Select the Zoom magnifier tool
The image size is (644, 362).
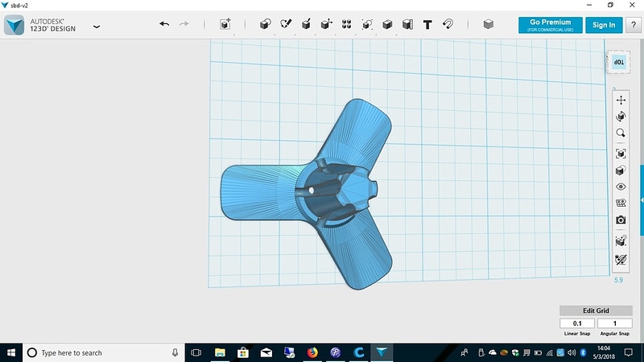tap(621, 133)
